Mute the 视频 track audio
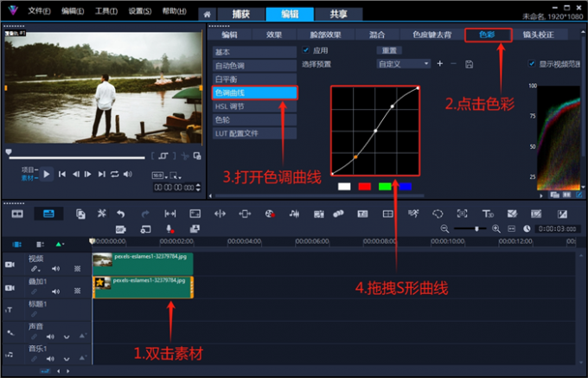Viewport: 588px width, 378px height. click(x=56, y=268)
